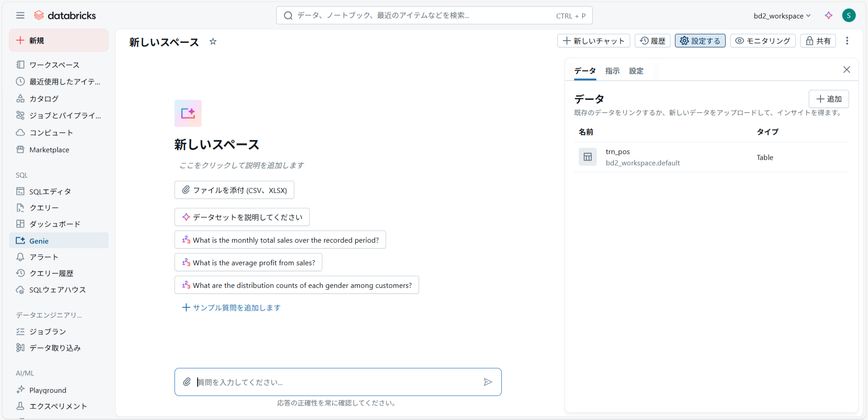Toggle the 設定する configuration panel button
The image size is (868, 420).
click(x=700, y=41)
